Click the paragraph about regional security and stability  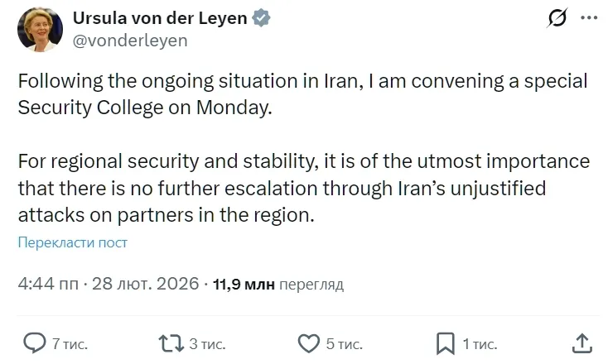pos(302,187)
